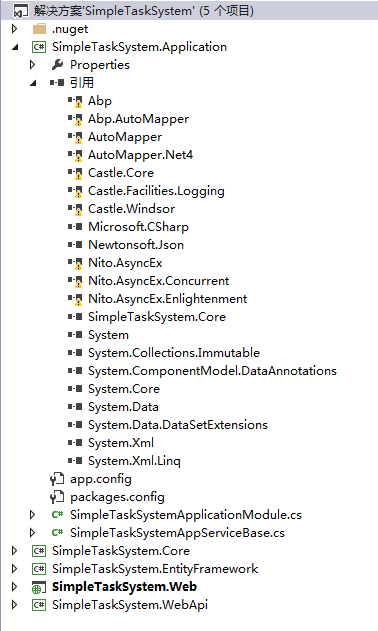Collapse the SimpleTaskSystem.Application project node
The width and height of the screenshot is (378, 631).
(x=15, y=47)
